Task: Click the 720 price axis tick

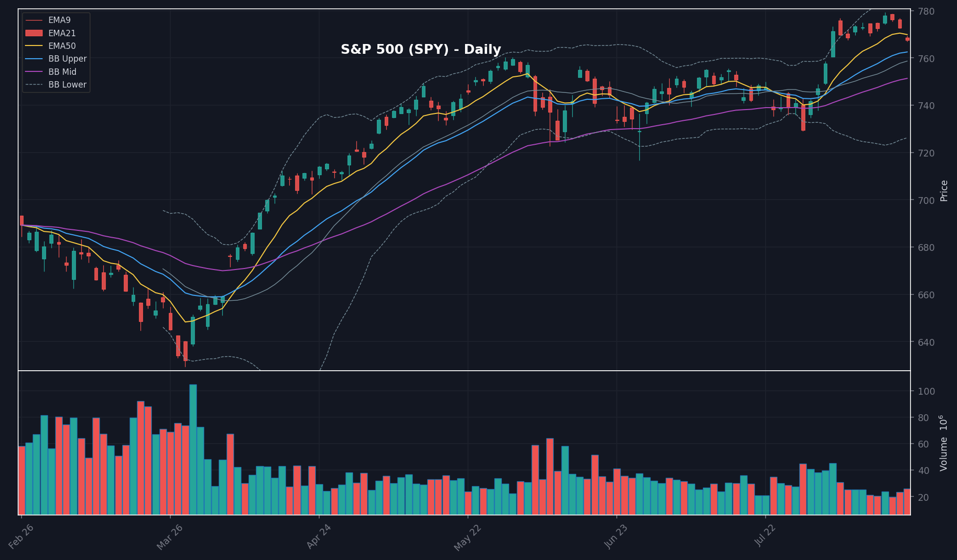Action: (925, 153)
